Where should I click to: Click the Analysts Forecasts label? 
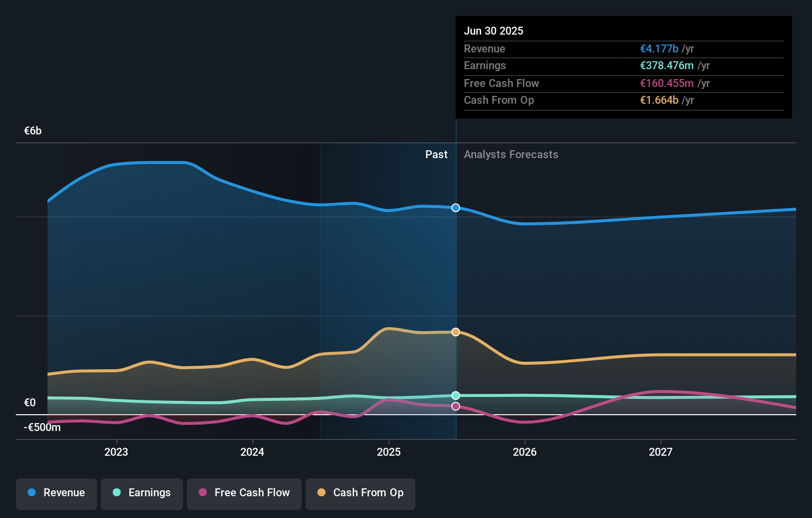(x=511, y=154)
